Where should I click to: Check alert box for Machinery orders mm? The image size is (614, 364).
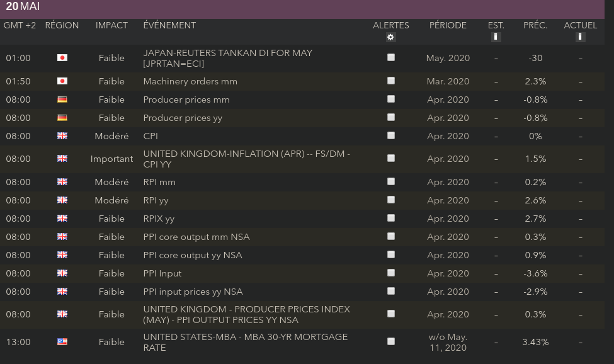(391, 81)
